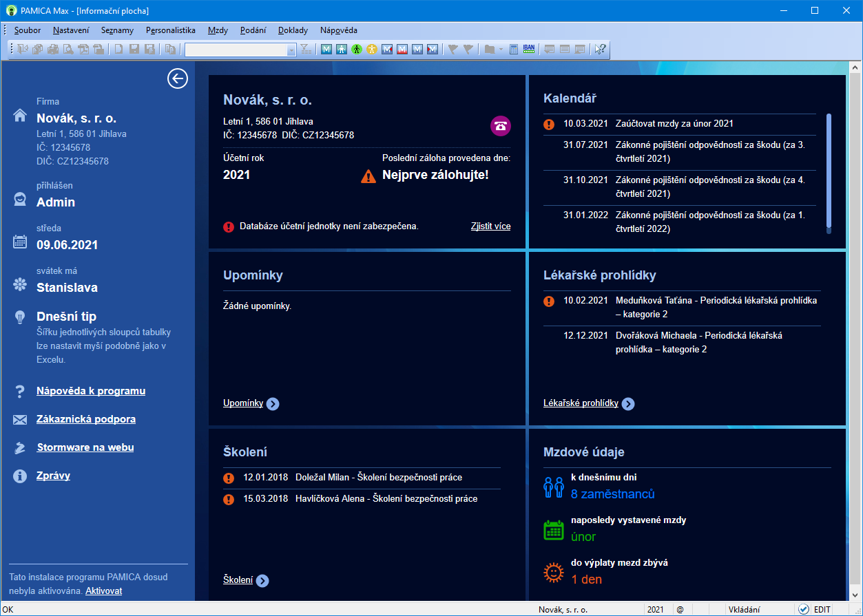Click the flower icon beside Stanislava
863x616 pixels.
point(20,285)
